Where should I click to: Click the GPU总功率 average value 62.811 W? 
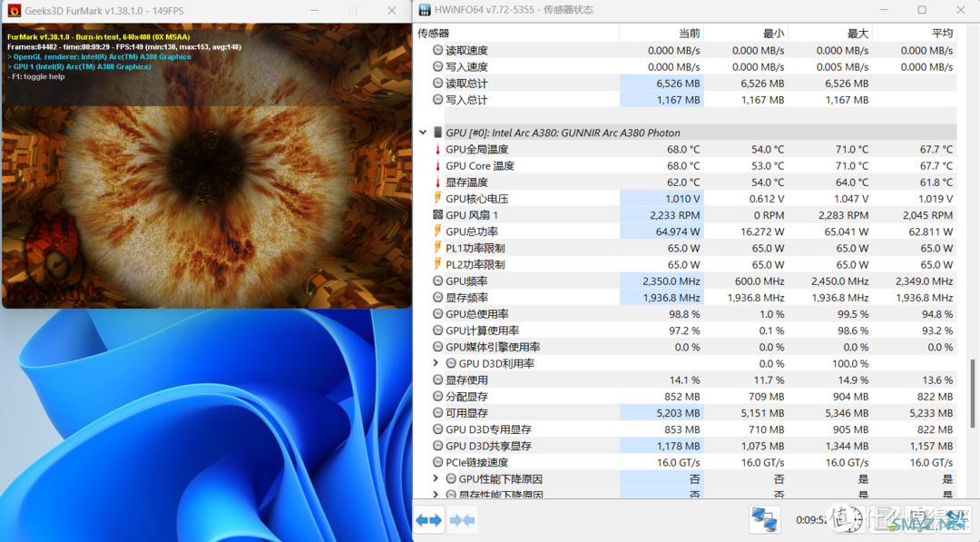tap(931, 232)
